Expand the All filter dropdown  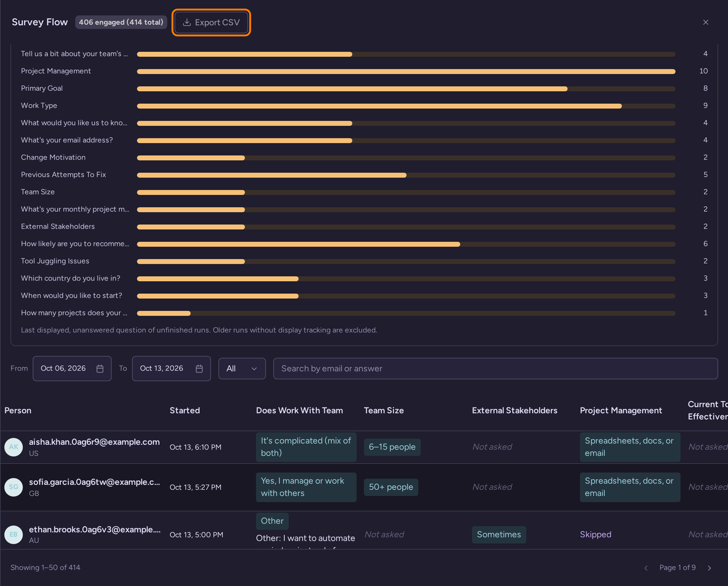click(242, 368)
